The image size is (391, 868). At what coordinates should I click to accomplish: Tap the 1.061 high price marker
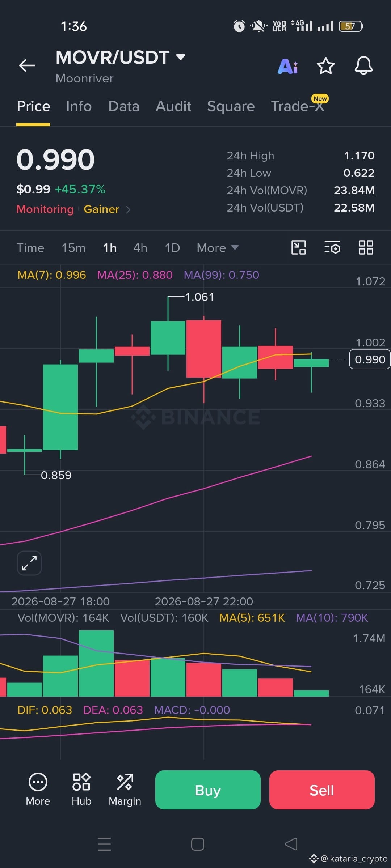pyautogui.click(x=199, y=297)
